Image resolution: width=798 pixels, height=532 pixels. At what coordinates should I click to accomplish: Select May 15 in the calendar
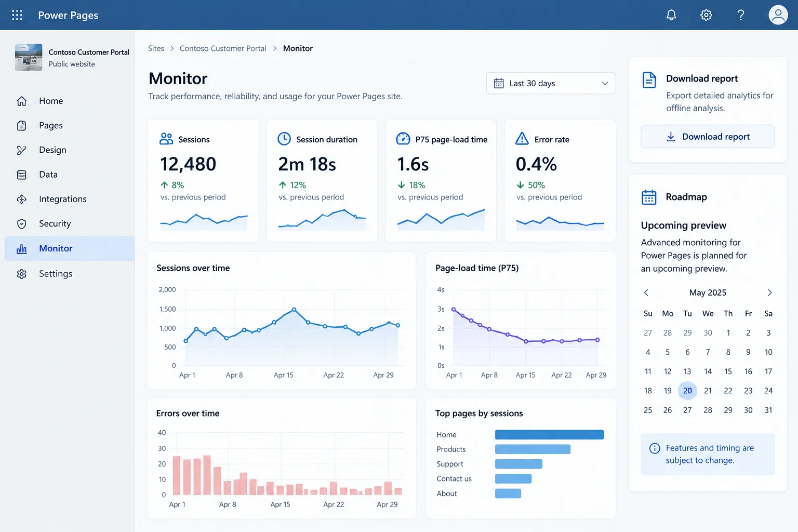click(x=728, y=371)
